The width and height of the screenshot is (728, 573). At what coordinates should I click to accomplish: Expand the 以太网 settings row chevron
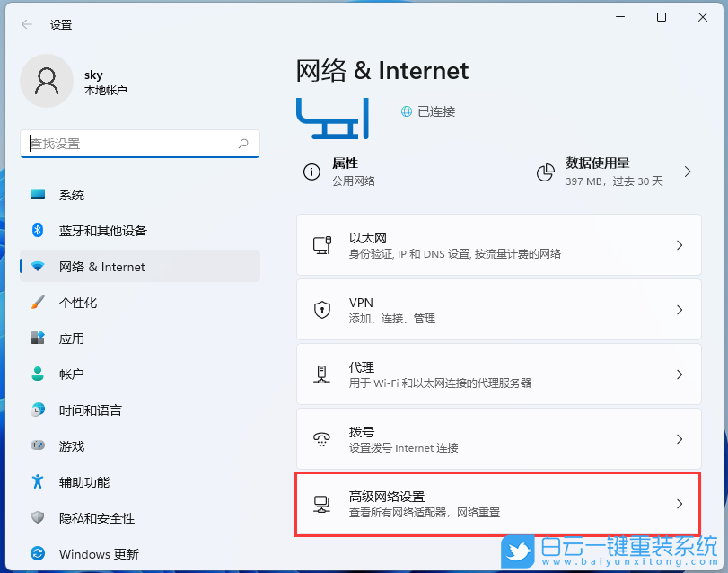(680, 244)
